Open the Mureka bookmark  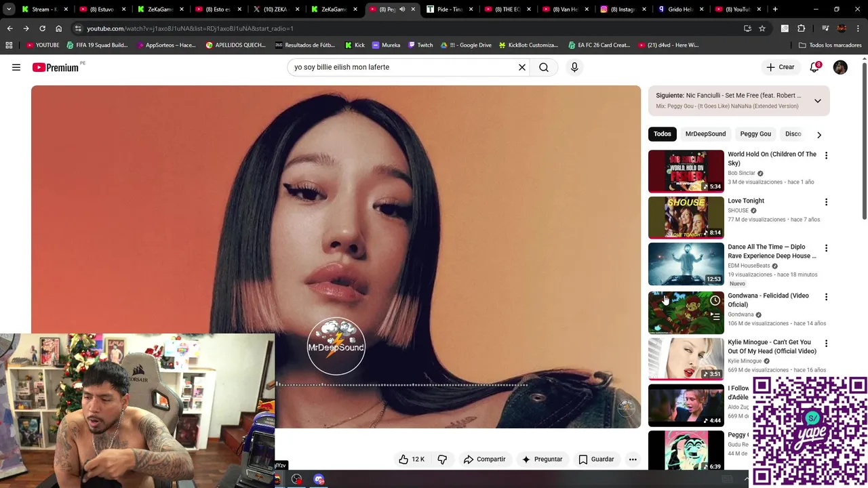click(386, 45)
